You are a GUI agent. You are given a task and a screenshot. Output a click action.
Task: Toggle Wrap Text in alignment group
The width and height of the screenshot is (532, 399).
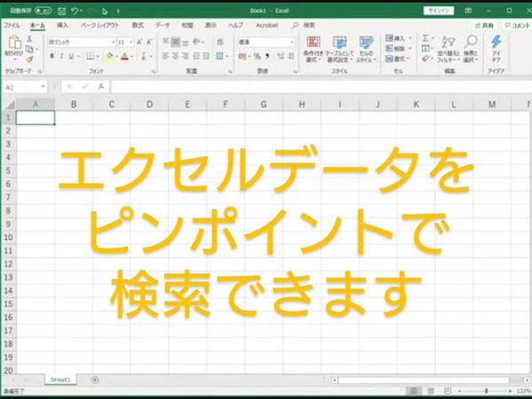pyautogui.click(x=220, y=42)
